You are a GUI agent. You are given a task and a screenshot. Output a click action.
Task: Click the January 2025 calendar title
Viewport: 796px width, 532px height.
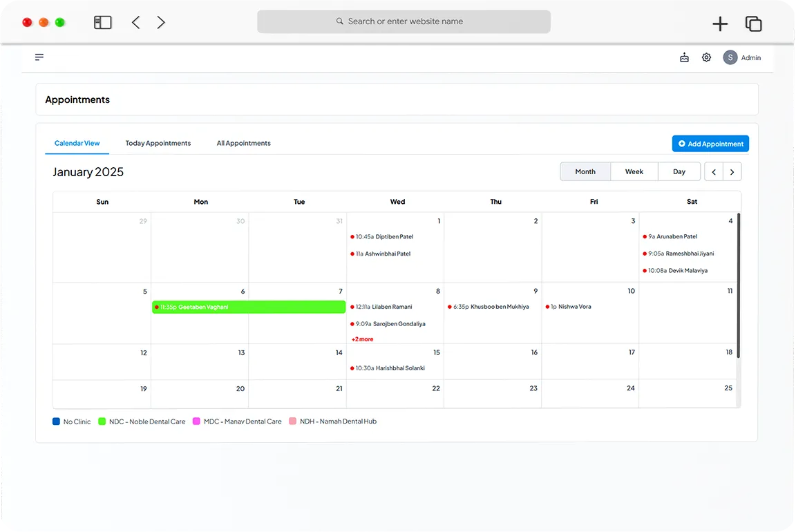coord(88,172)
